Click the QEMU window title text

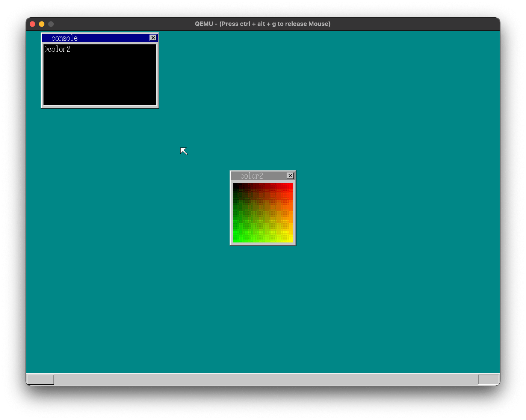coord(263,24)
